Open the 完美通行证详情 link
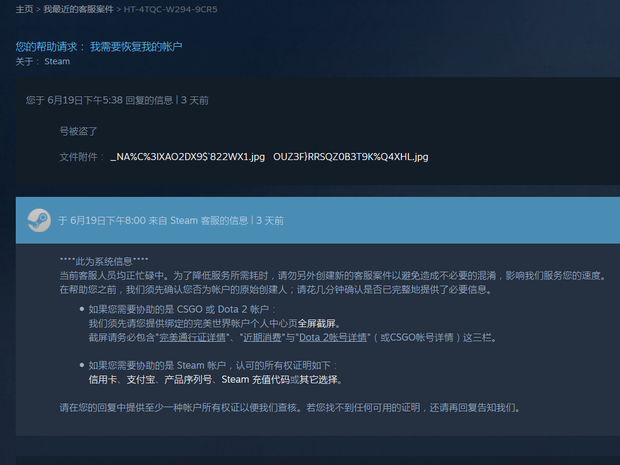 (x=193, y=338)
